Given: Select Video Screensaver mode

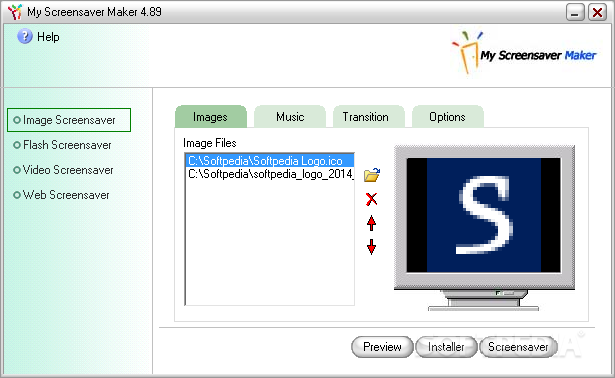Looking at the screenshot, I should (x=64, y=170).
